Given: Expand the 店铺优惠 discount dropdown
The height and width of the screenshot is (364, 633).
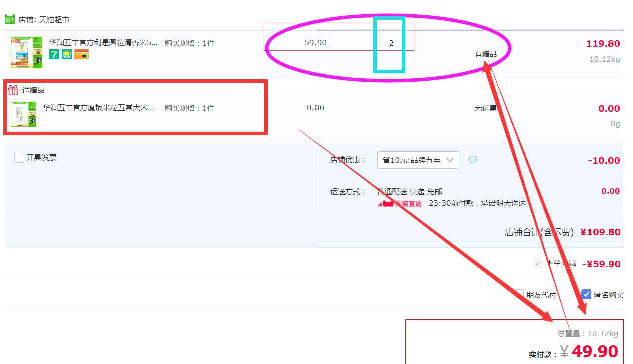Looking at the screenshot, I should click(418, 160).
